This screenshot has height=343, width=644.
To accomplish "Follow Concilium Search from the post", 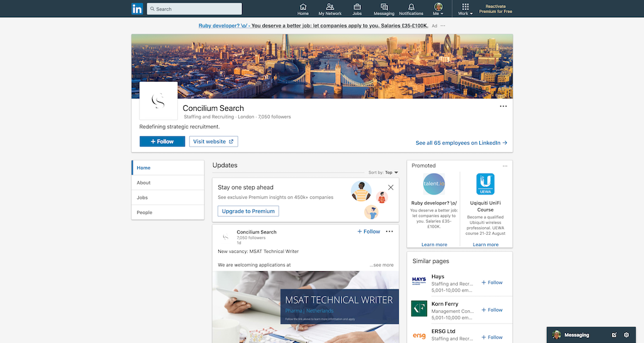I will pos(369,232).
